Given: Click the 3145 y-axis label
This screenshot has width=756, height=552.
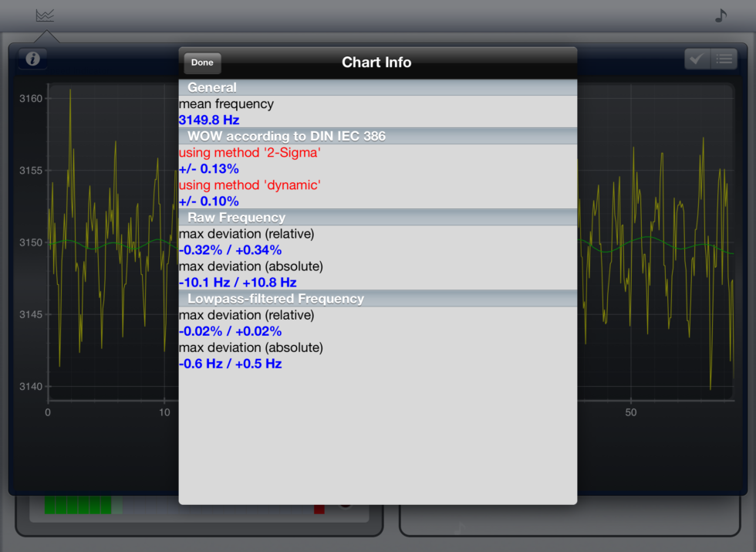Looking at the screenshot, I should [x=31, y=314].
